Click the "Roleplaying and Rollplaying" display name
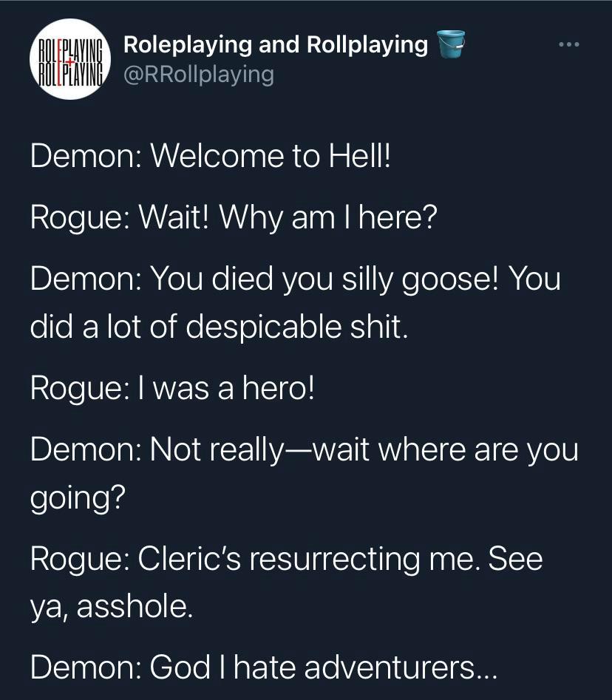 (x=275, y=45)
